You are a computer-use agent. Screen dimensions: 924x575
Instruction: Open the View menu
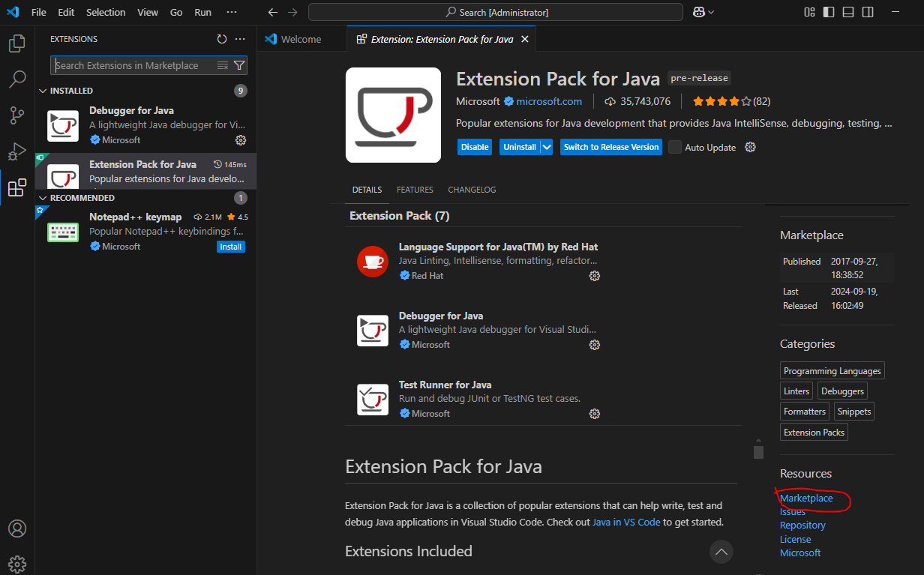coord(148,12)
